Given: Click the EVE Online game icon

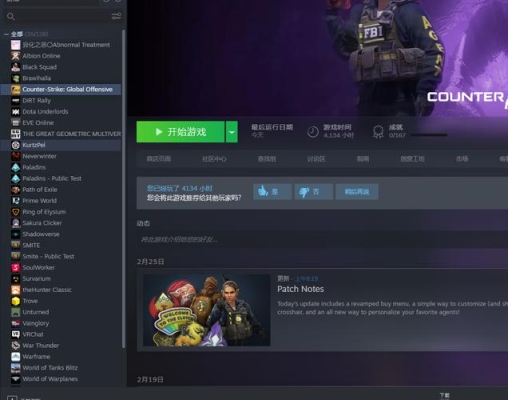Looking at the screenshot, I should click(x=16, y=123).
